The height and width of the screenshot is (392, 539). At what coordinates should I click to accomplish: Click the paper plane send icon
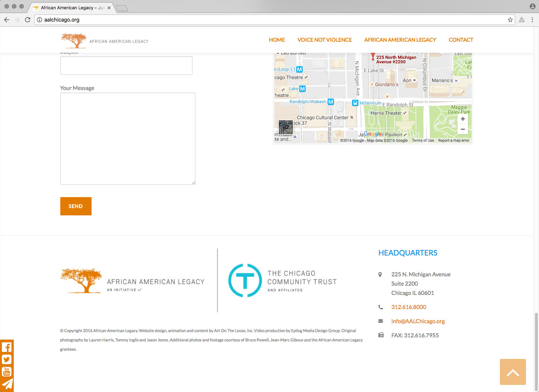(7, 384)
